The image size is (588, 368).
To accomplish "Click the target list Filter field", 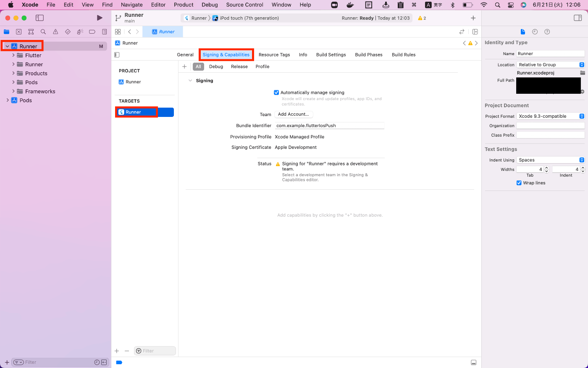I will point(155,351).
